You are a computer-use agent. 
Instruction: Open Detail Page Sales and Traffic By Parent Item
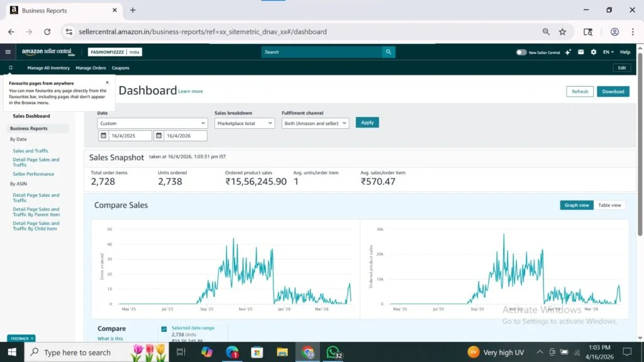36,212
